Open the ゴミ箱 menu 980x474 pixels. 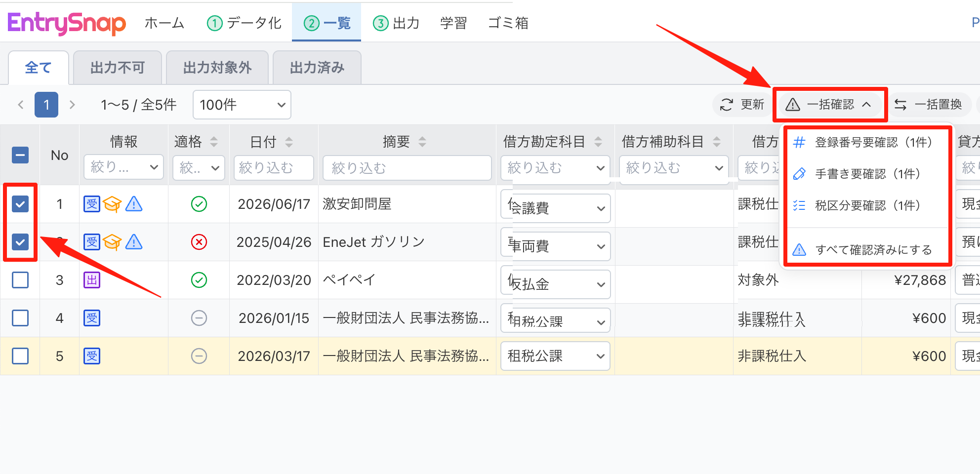point(508,23)
